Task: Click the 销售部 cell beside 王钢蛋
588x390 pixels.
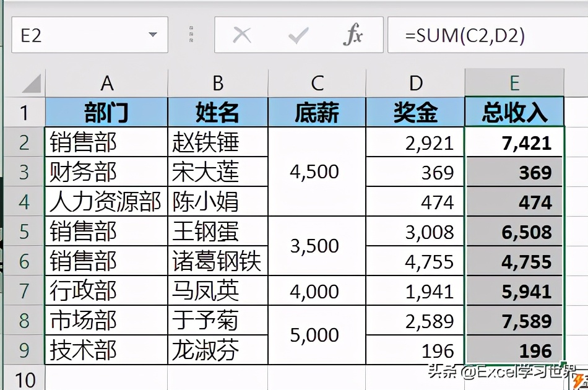Action: pos(106,231)
